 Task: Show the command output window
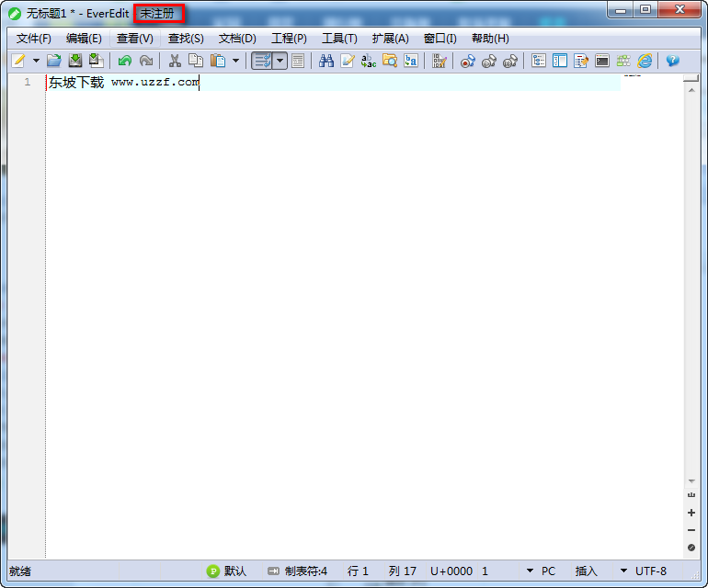click(x=602, y=61)
